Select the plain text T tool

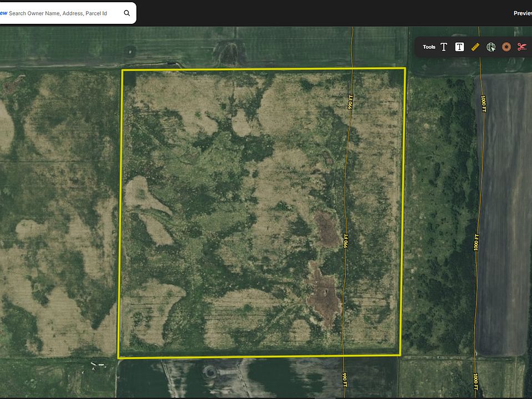(444, 47)
